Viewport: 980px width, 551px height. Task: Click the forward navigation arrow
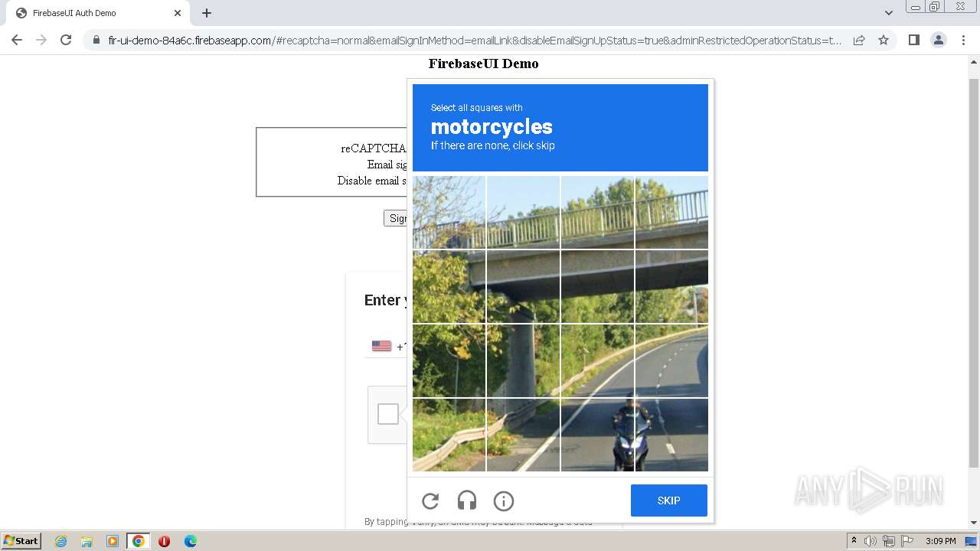pyautogui.click(x=41, y=40)
